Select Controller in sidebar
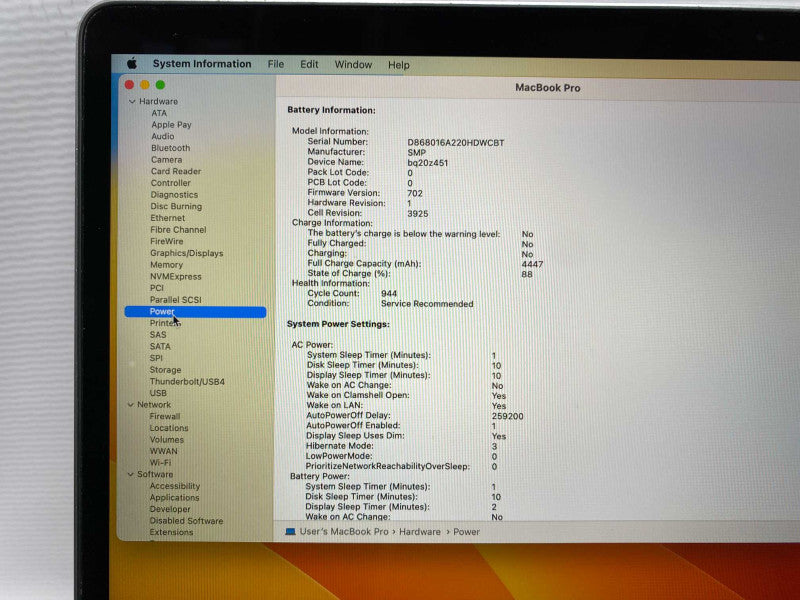Screen dimensions: 800x600 pyautogui.click(x=170, y=183)
